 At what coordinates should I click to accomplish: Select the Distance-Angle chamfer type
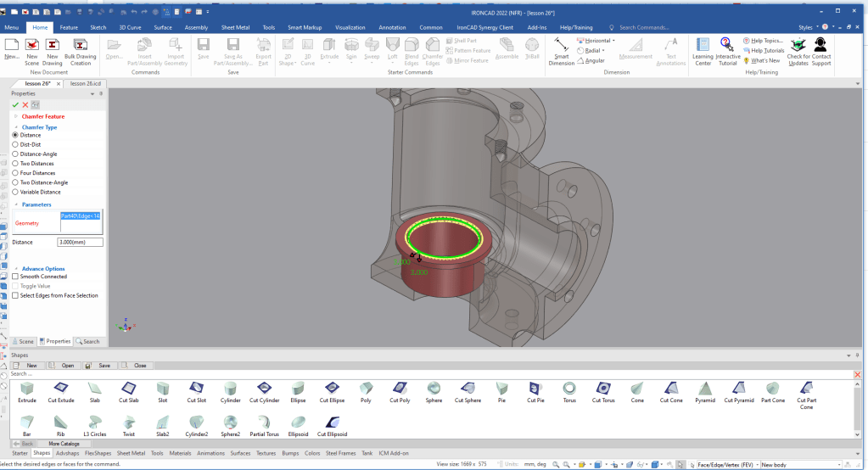[x=15, y=154]
